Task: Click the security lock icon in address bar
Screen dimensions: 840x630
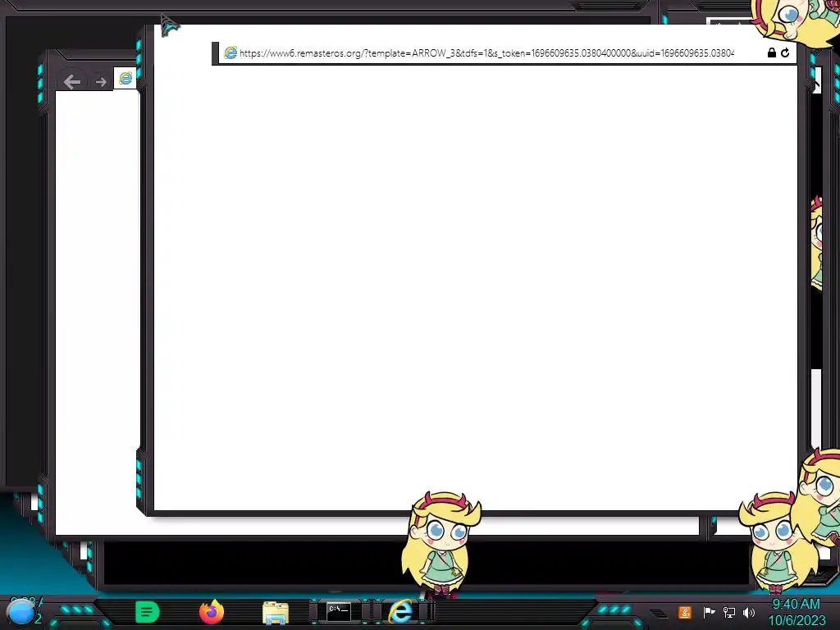Action: pos(771,52)
